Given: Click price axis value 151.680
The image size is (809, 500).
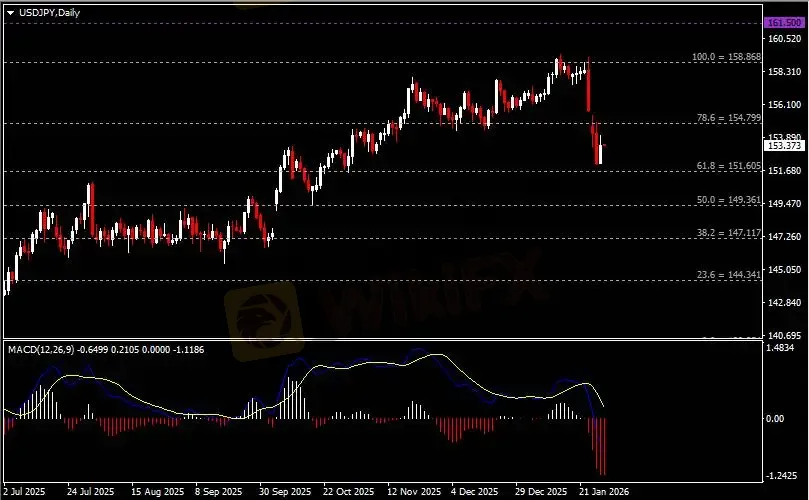Looking at the screenshot, I should pos(784,171).
